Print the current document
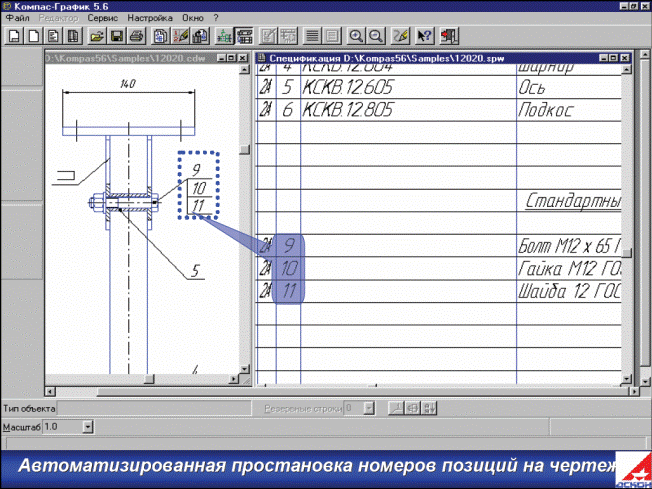 coord(137,36)
